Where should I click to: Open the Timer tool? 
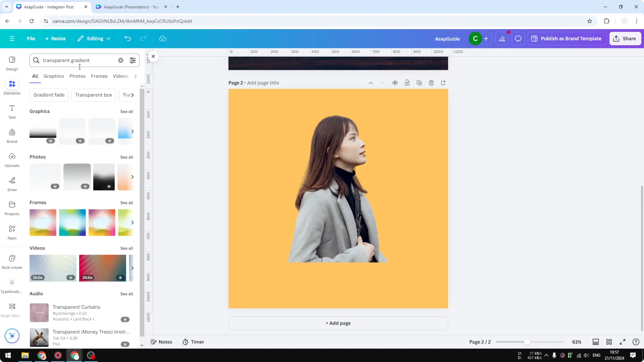(193, 342)
